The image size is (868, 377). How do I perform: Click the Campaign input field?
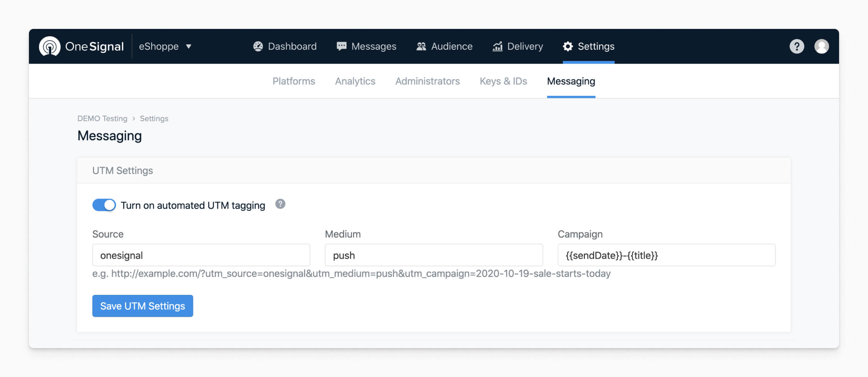(666, 255)
